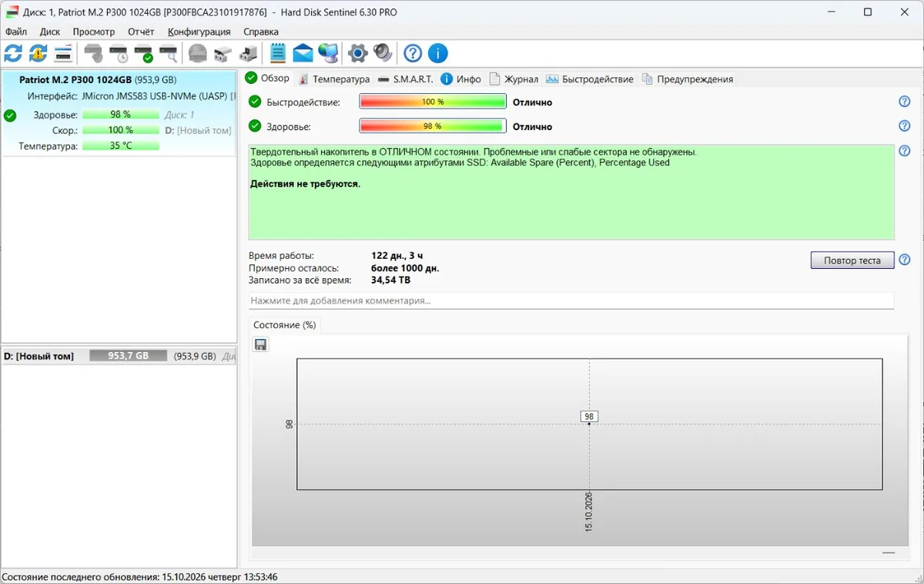The height and width of the screenshot is (584, 924).
Task: Click the envelope send-report toolbar icon
Action: pyautogui.click(x=303, y=53)
